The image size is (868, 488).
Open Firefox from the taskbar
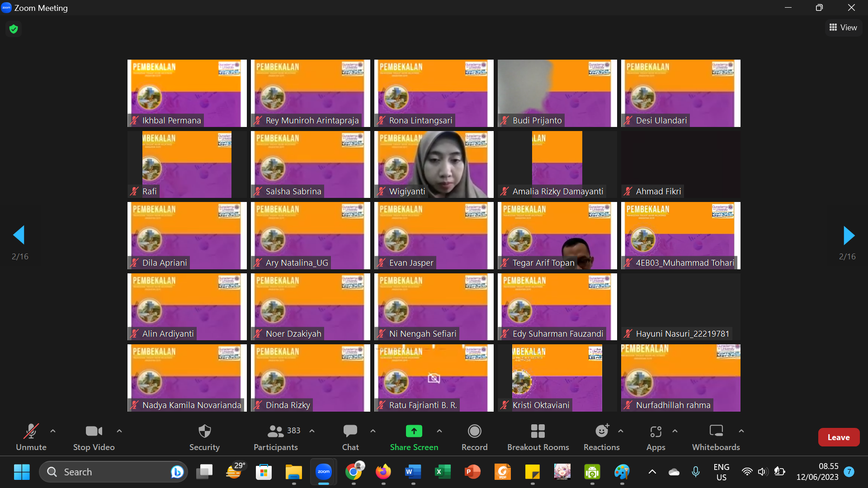383,472
